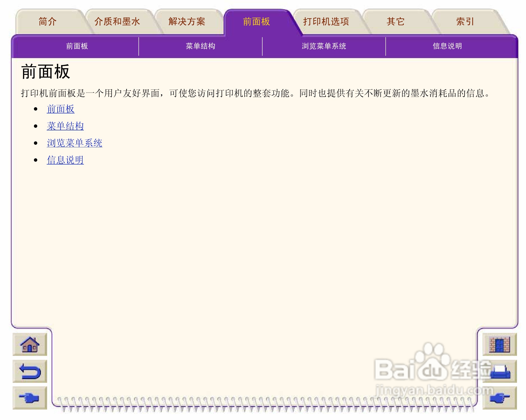Viewport: 526px width, 420px height.
Task: Click the right-side pointing hand icon
Action: tap(499, 398)
